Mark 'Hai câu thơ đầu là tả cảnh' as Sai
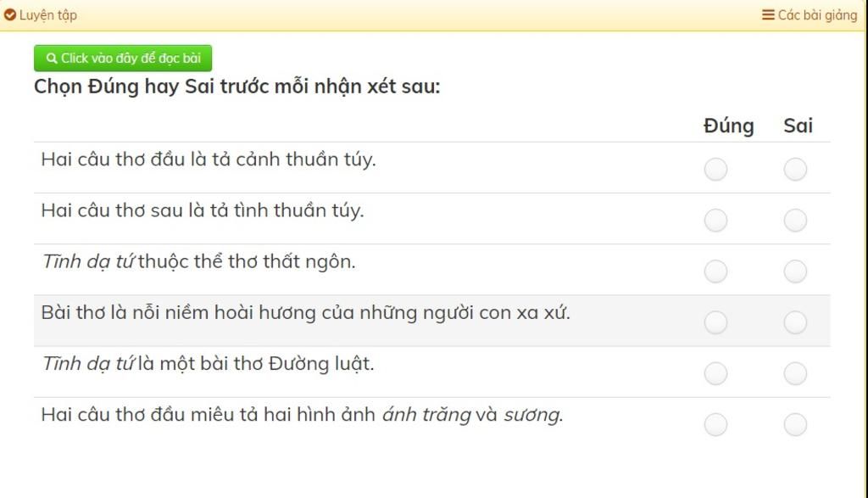 click(x=795, y=170)
